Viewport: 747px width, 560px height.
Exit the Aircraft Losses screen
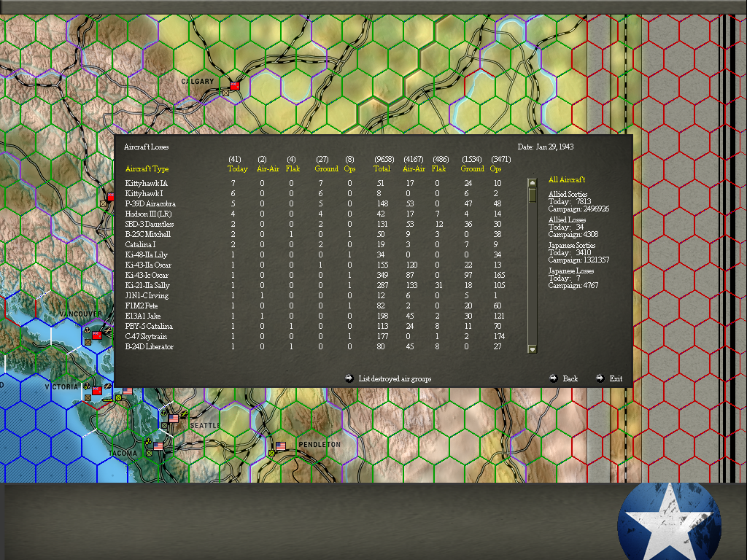tap(616, 378)
